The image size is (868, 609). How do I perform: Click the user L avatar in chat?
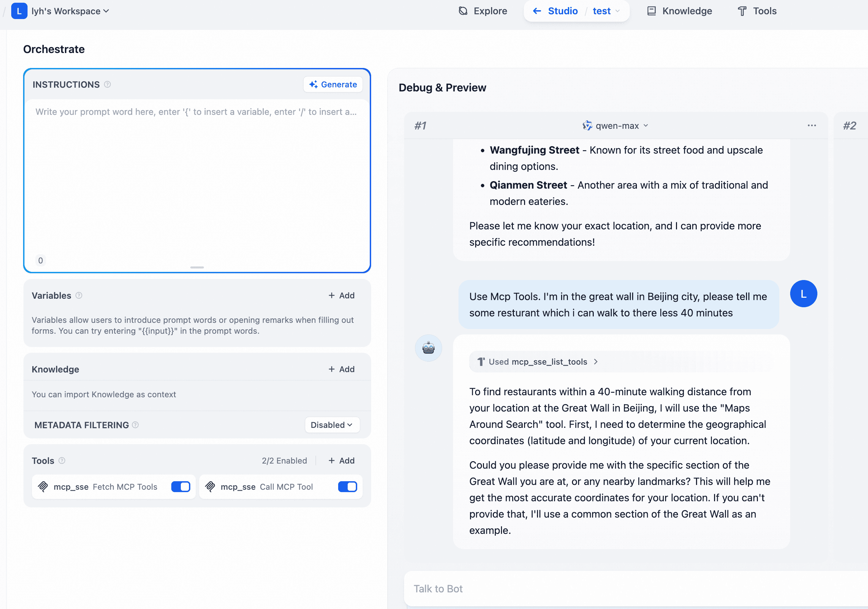[803, 294]
